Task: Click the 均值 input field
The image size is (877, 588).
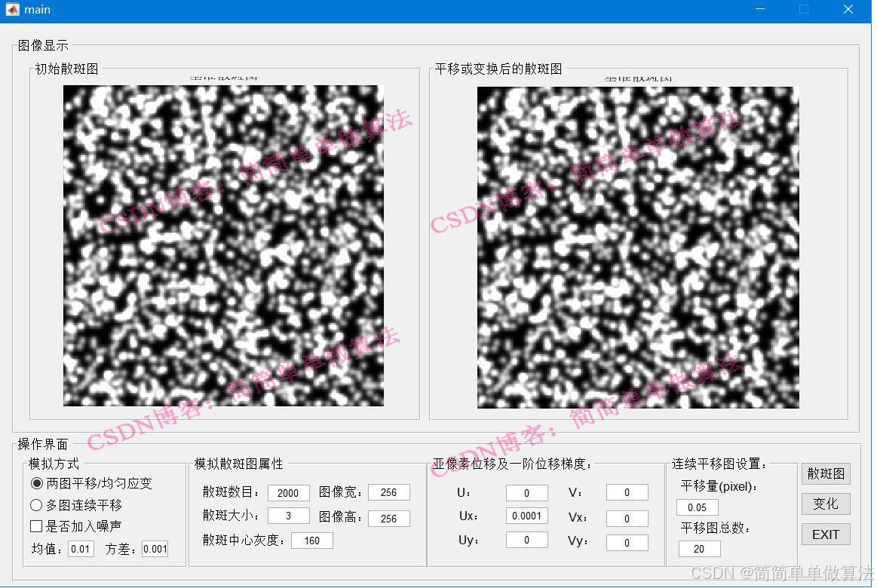Action: tap(81, 549)
